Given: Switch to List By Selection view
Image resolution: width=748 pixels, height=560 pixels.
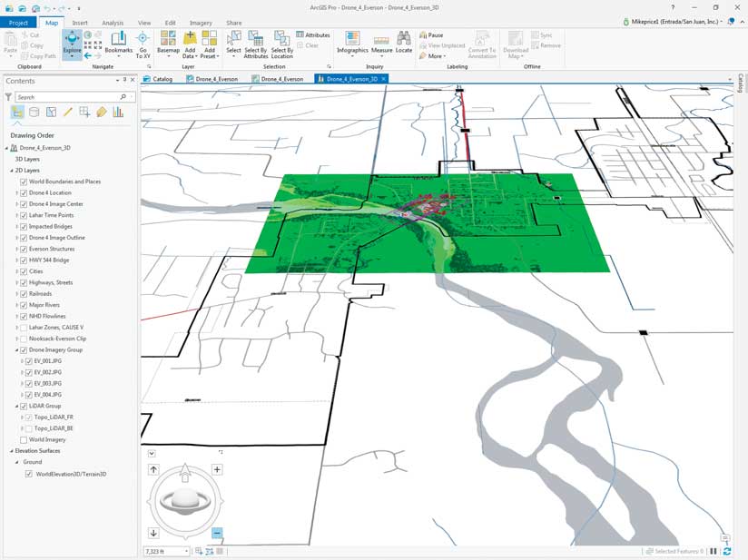Looking at the screenshot, I should coord(51,113).
